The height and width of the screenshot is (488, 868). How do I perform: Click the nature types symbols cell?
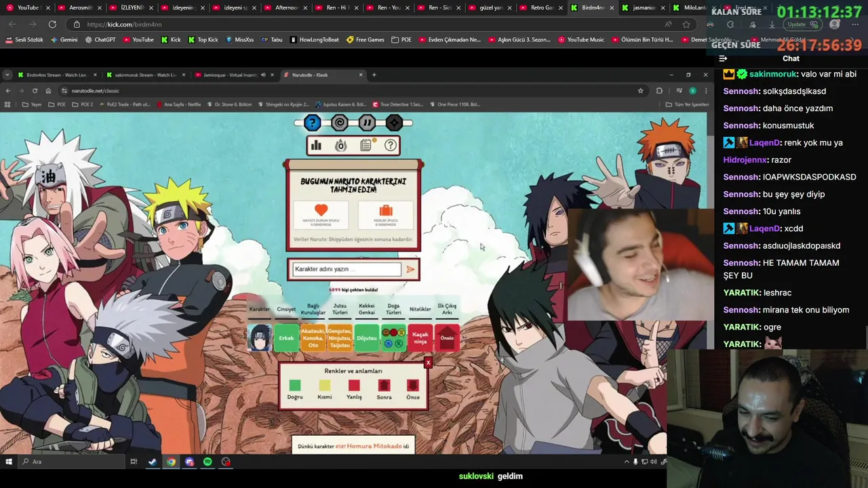(x=393, y=338)
